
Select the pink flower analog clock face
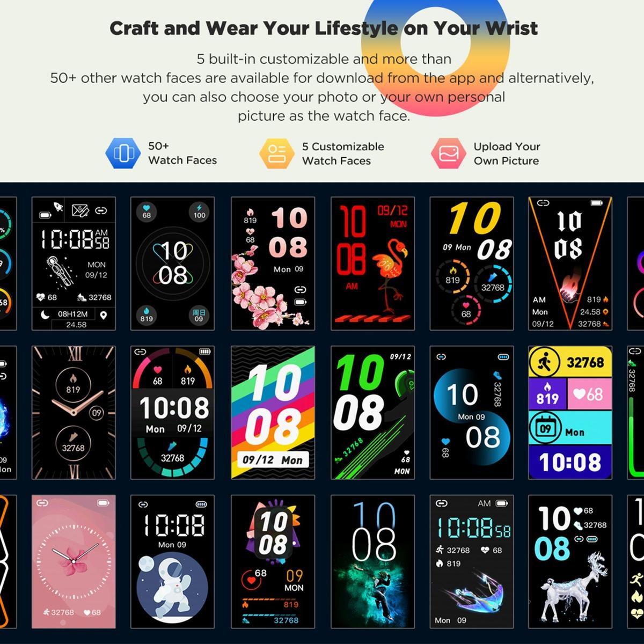74,561
